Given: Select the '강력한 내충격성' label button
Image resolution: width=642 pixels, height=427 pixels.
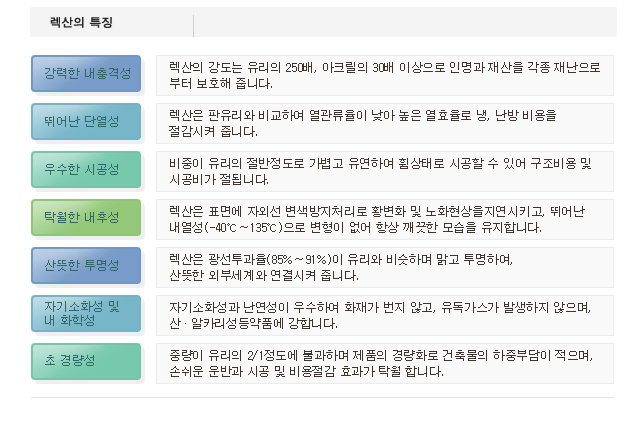Looking at the screenshot, I should click(x=86, y=74).
